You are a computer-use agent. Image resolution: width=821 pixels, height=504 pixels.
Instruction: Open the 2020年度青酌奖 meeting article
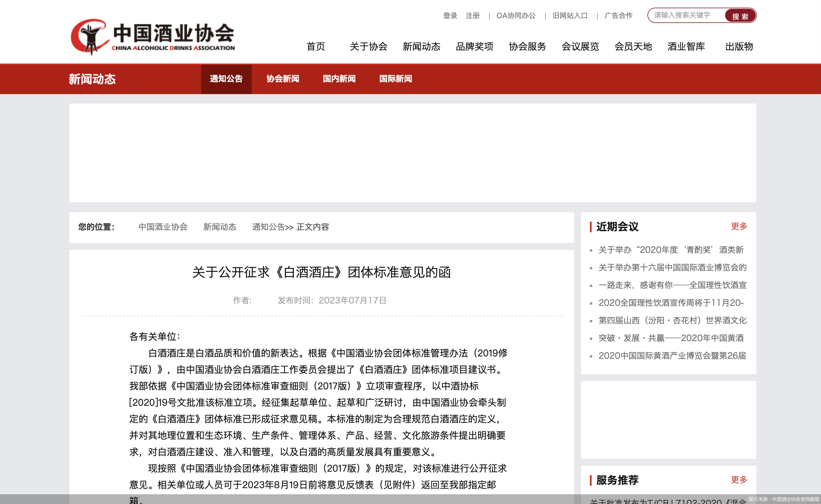click(672, 250)
